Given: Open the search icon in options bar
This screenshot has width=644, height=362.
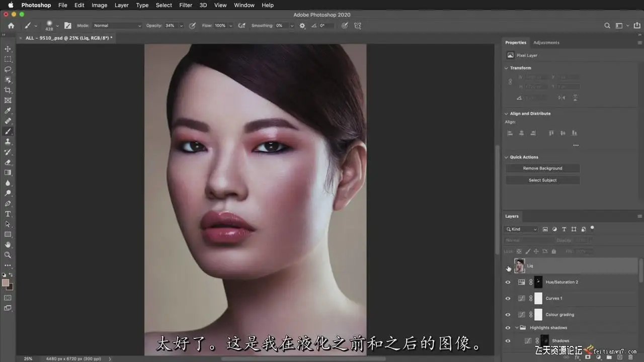Looking at the screenshot, I should (607, 26).
